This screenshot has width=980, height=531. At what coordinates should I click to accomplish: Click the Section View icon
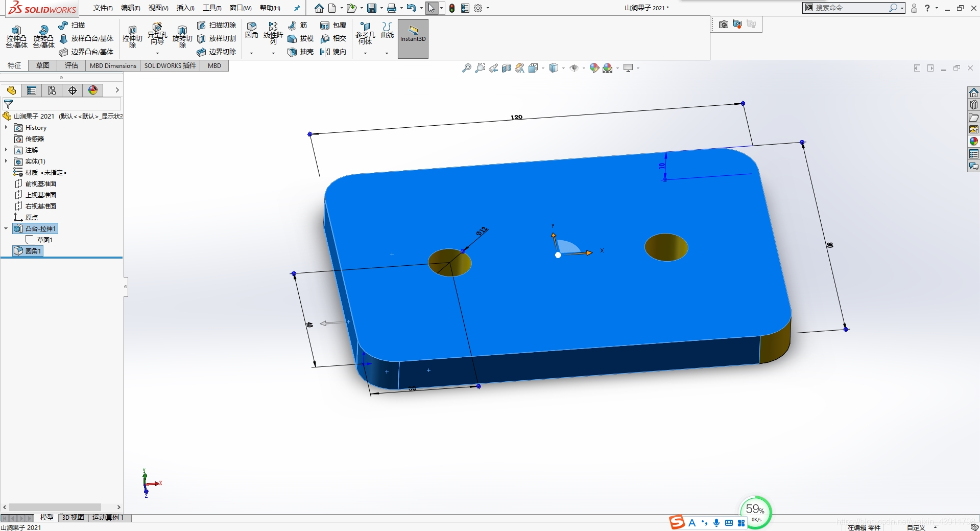coord(506,68)
